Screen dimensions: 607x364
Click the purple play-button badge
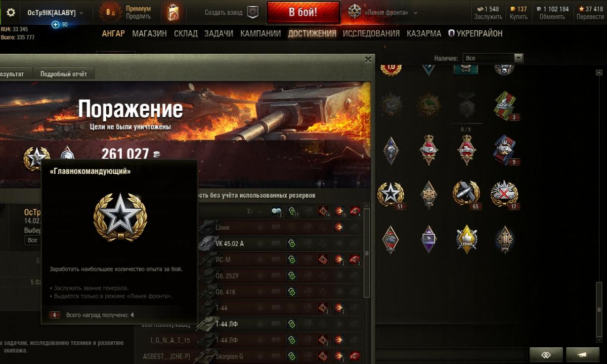428,239
